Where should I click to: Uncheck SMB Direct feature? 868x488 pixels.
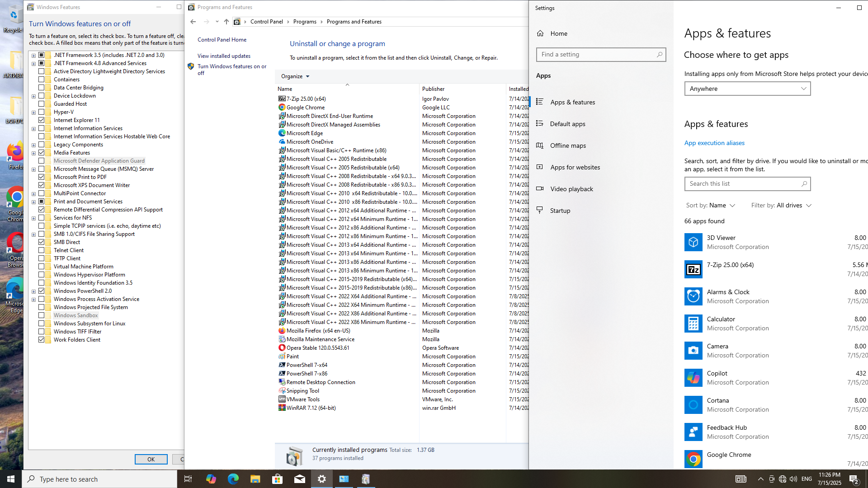coord(42,242)
